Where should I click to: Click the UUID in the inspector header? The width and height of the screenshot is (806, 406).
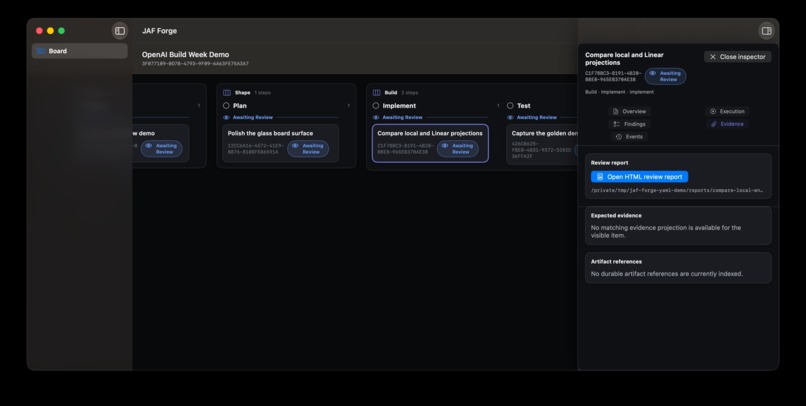click(x=613, y=76)
